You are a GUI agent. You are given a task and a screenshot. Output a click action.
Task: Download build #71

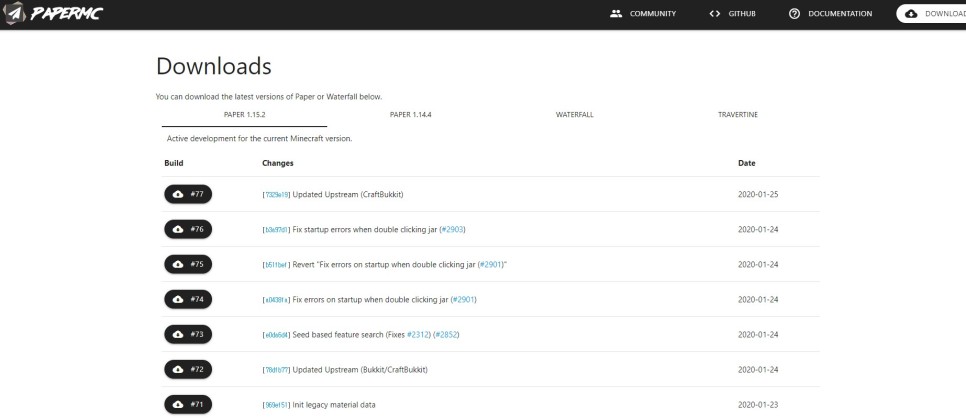coord(188,405)
